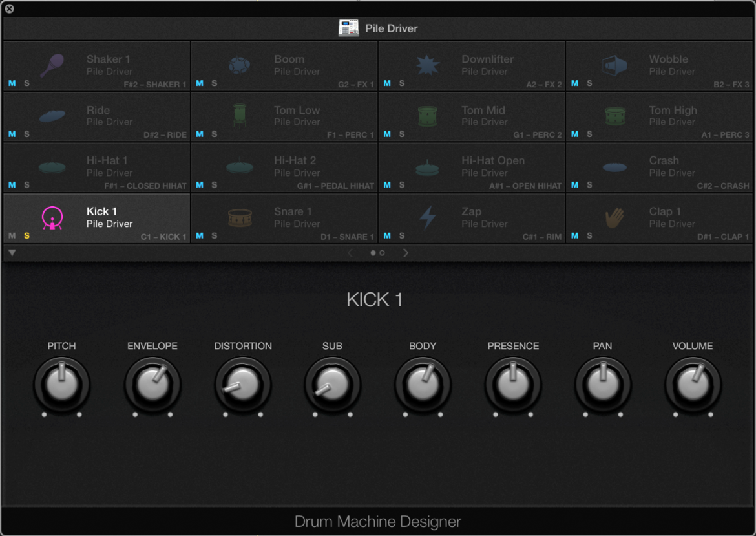Click the Wobble megaphone icon
Image resolution: width=756 pixels, height=536 pixels.
tap(614, 65)
